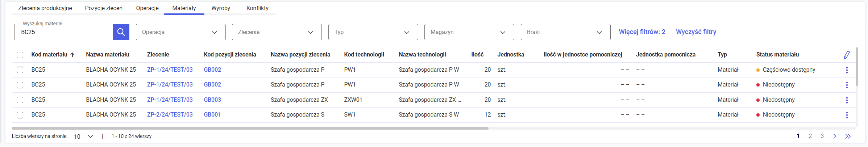Check the GB003 row checkbox

[x=20, y=100]
